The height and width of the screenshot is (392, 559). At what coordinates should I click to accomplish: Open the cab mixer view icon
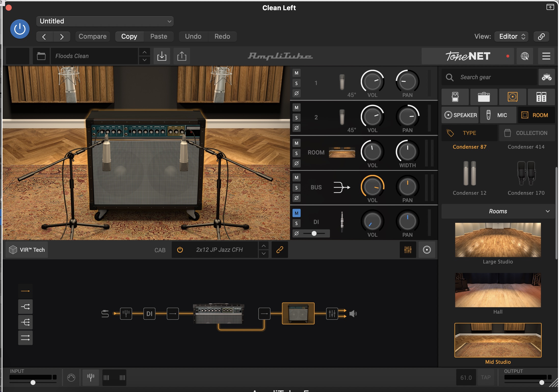408,250
